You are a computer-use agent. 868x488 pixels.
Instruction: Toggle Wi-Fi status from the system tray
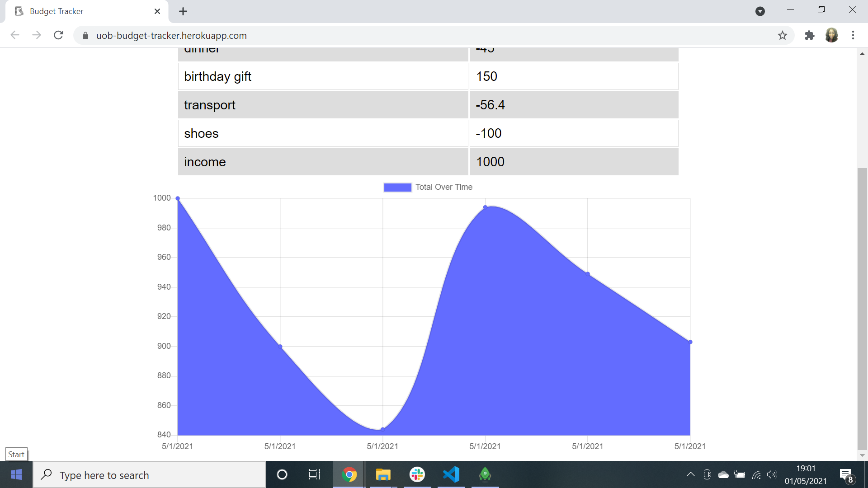pos(756,474)
